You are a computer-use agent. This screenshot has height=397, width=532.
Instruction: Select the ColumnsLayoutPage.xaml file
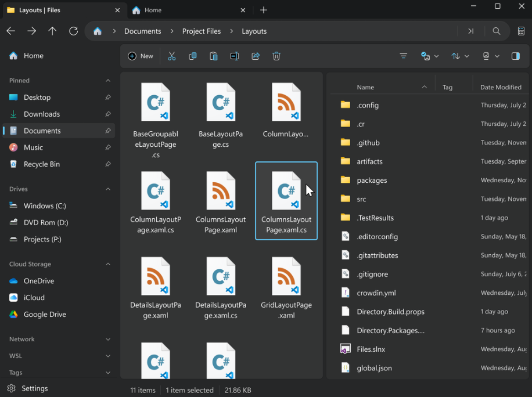[x=221, y=201]
